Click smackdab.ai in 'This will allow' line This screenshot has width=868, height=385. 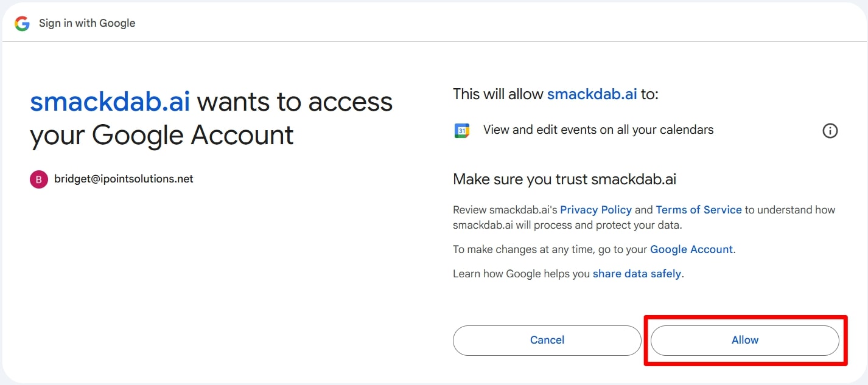pos(592,94)
